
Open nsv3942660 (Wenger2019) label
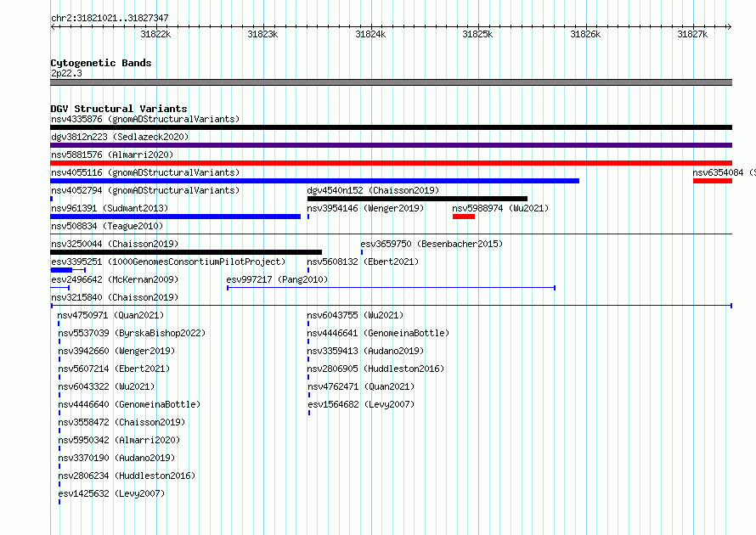(x=116, y=351)
